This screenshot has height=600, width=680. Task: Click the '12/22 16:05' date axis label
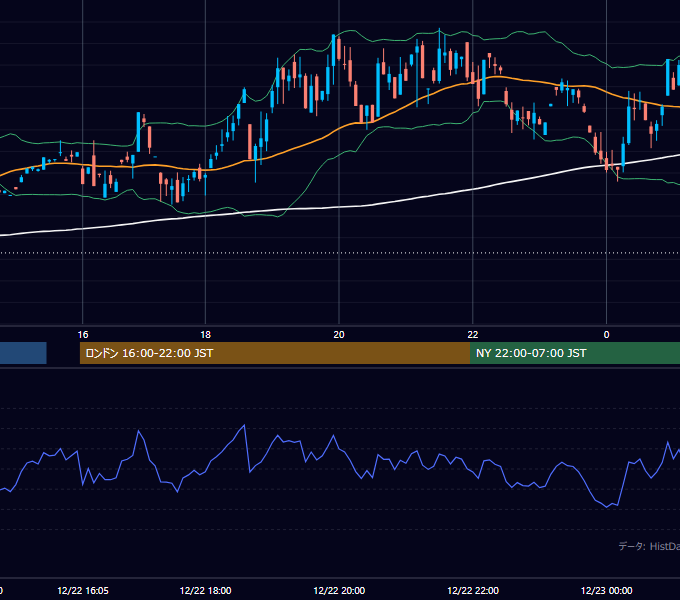point(83,590)
